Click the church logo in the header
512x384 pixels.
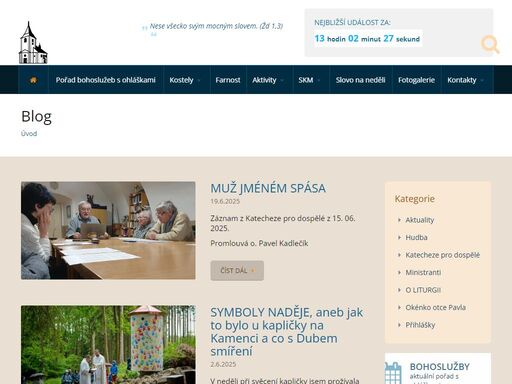pyautogui.click(x=33, y=42)
